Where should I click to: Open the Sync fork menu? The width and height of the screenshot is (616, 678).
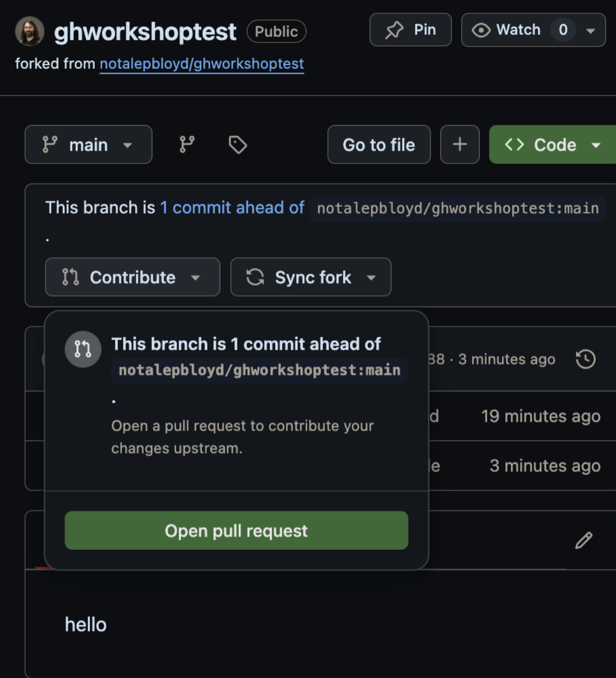tap(311, 277)
